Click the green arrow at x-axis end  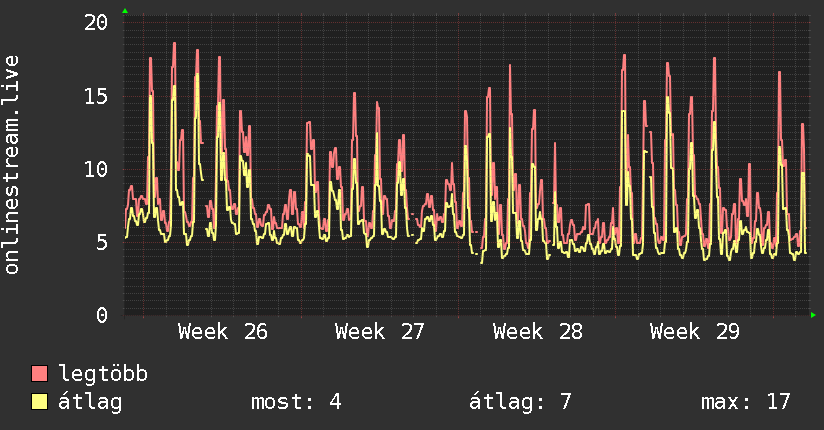tap(813, 315)
